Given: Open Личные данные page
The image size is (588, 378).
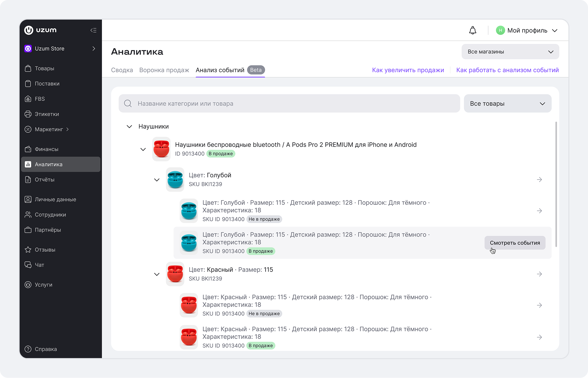Looking at the screenshot, I should (61, 199).
